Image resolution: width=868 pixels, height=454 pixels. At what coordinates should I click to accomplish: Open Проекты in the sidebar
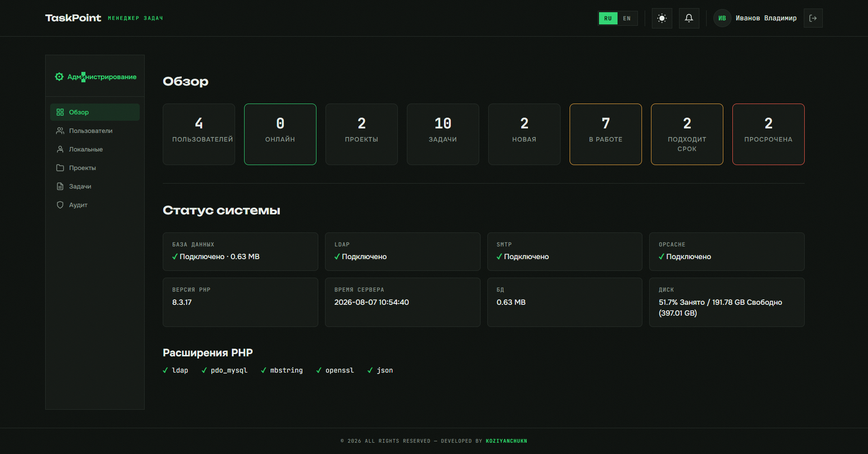pos(95,168)
